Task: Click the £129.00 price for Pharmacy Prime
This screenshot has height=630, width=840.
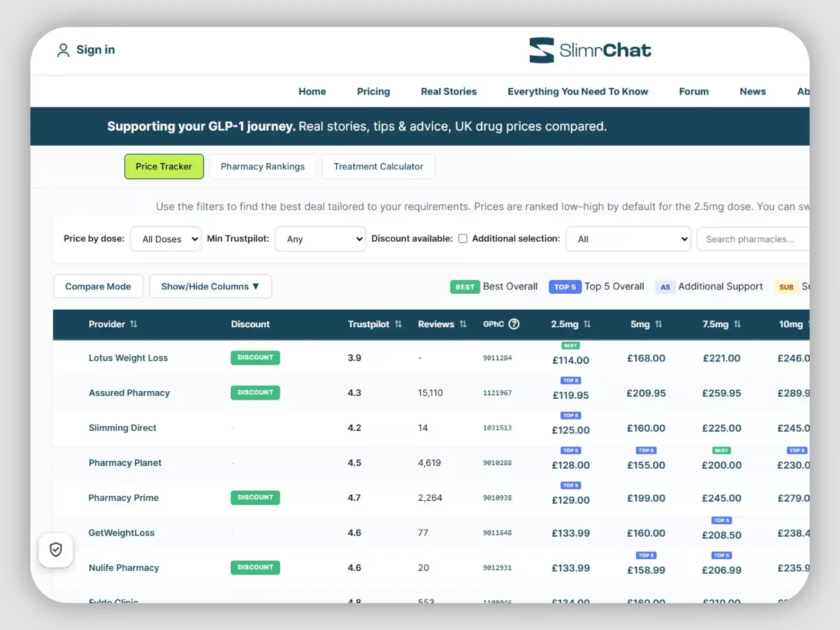Action: coord(571,500)
